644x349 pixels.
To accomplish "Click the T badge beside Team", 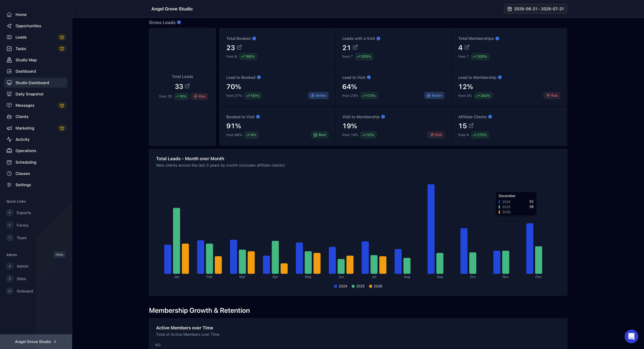I will click(10, 238).
